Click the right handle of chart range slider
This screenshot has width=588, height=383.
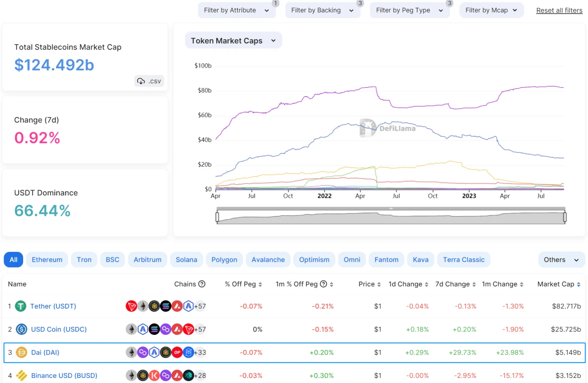tap(565, 217)
